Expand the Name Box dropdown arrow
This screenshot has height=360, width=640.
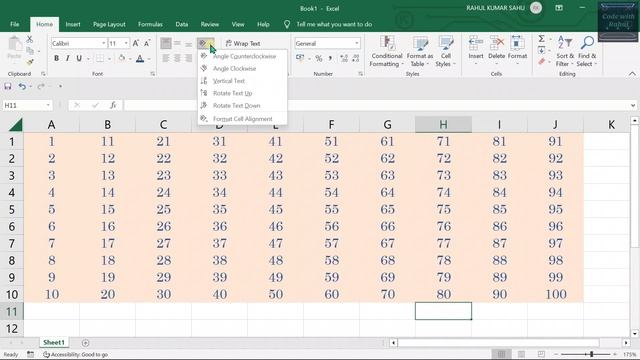(48, 105)
